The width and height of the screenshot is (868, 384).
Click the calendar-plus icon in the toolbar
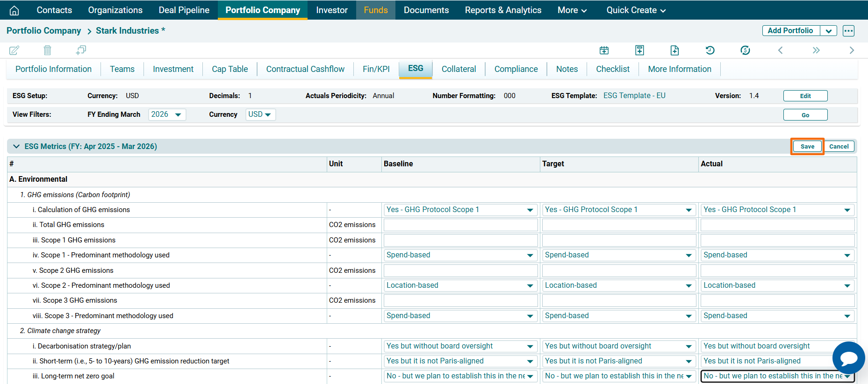point(604,50)
